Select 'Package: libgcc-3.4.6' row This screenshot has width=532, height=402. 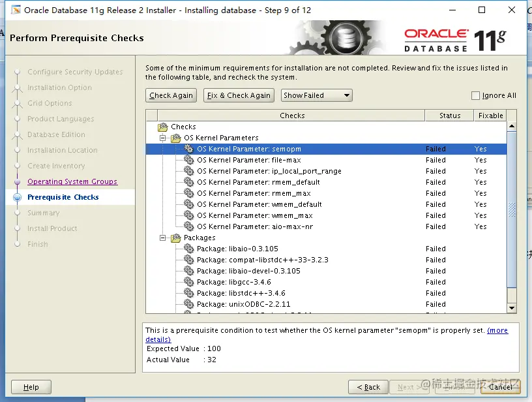[326, 282]
